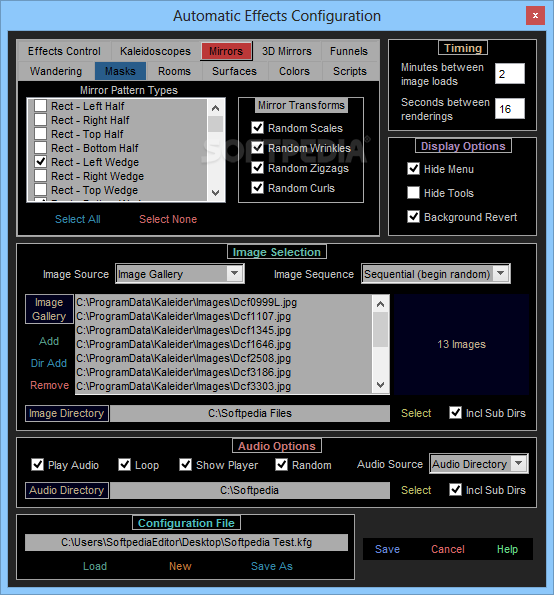The image size is (554, 595).
Task: Toggle the Show Player checkbox
Action: coord(185,465)
